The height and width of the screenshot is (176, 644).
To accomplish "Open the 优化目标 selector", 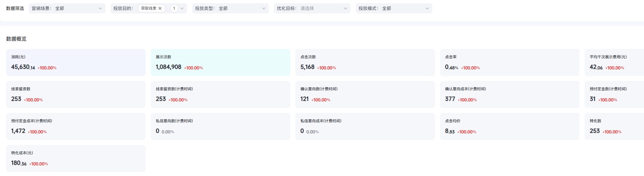I will 312,8.
